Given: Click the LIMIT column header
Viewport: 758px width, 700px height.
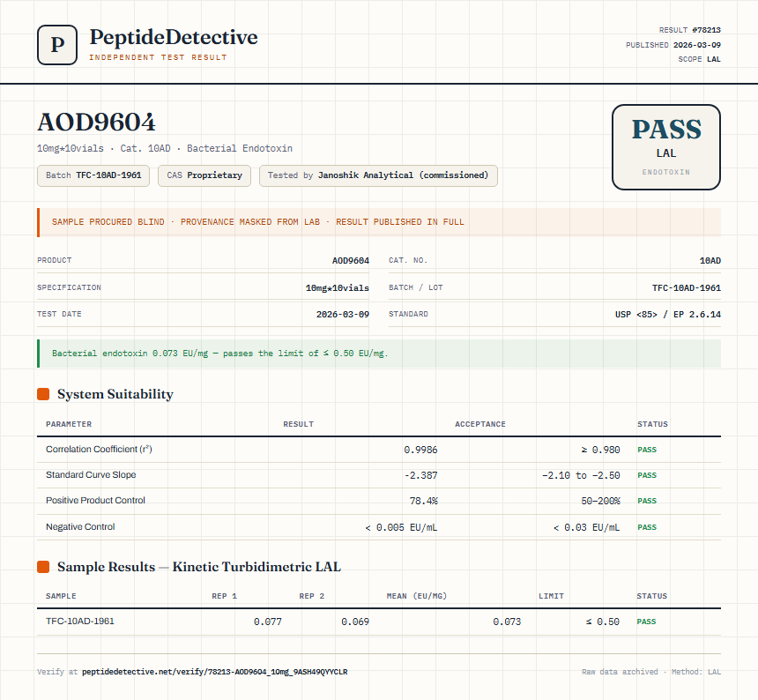Looking at the screenshot, I should 551,596.
